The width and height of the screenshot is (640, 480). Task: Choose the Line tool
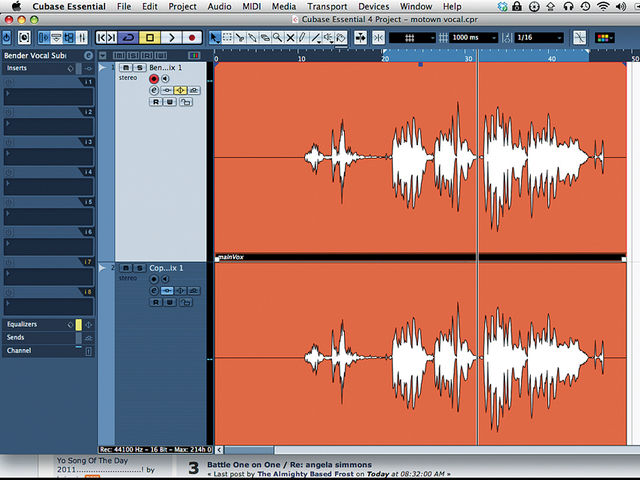tap(316, 38)
